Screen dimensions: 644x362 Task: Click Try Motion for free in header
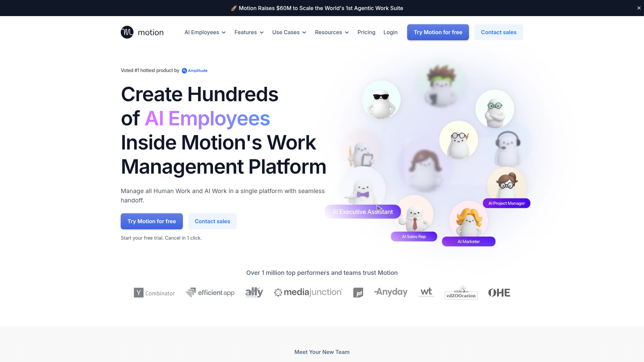(438, 32)
